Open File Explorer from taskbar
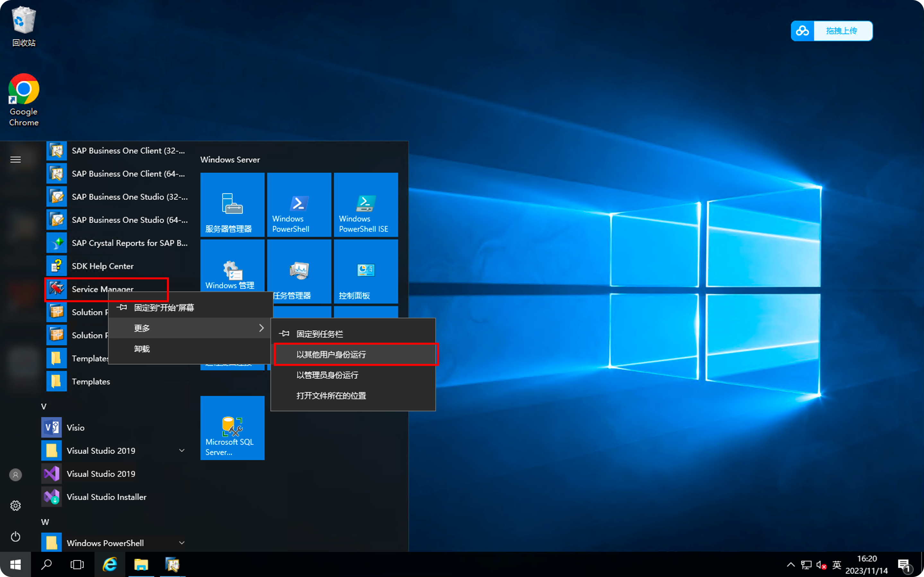Image resolution: width=924 pixels, height=577 pixels. [x=141, y=564]
